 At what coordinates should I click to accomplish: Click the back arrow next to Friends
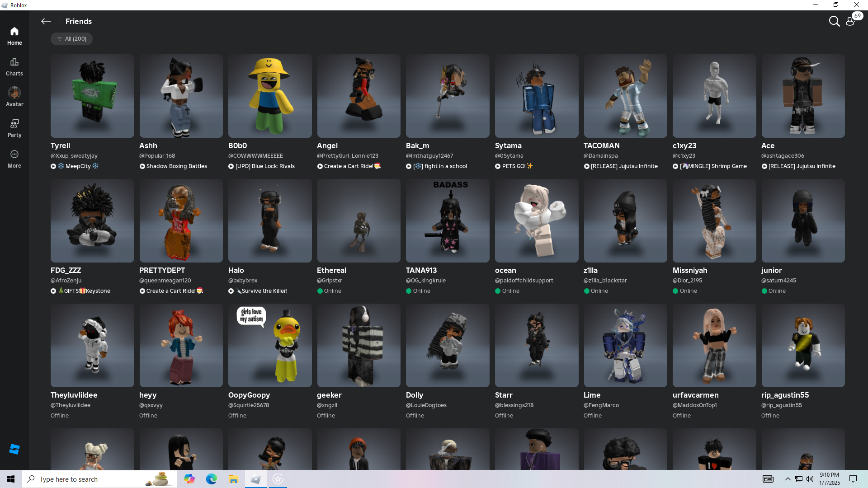[46, 21]
